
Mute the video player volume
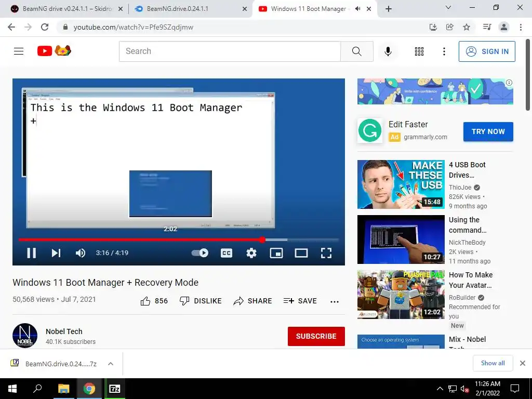pos(81,253)
